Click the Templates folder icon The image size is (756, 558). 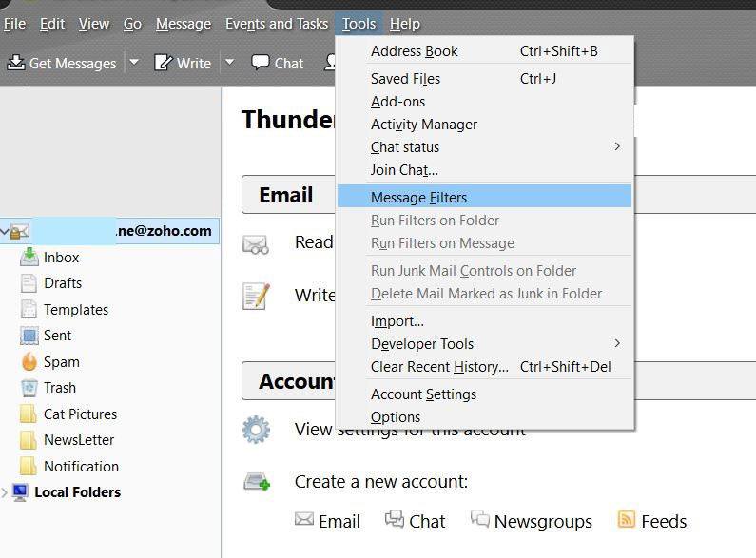tap(29, 309)
